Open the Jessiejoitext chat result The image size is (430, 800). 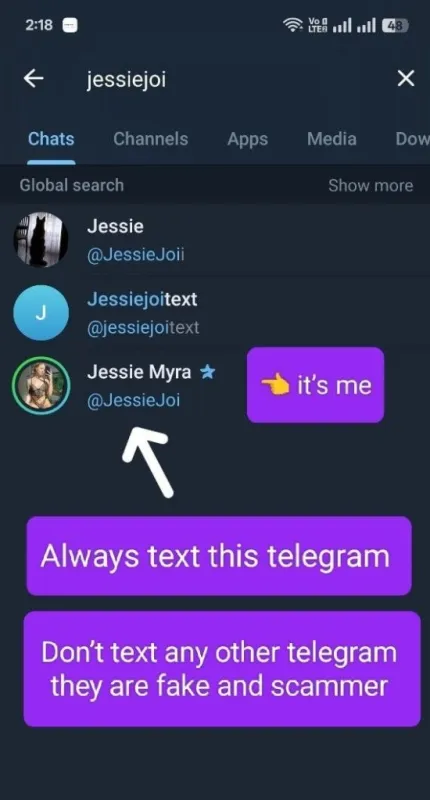(215, 313)
